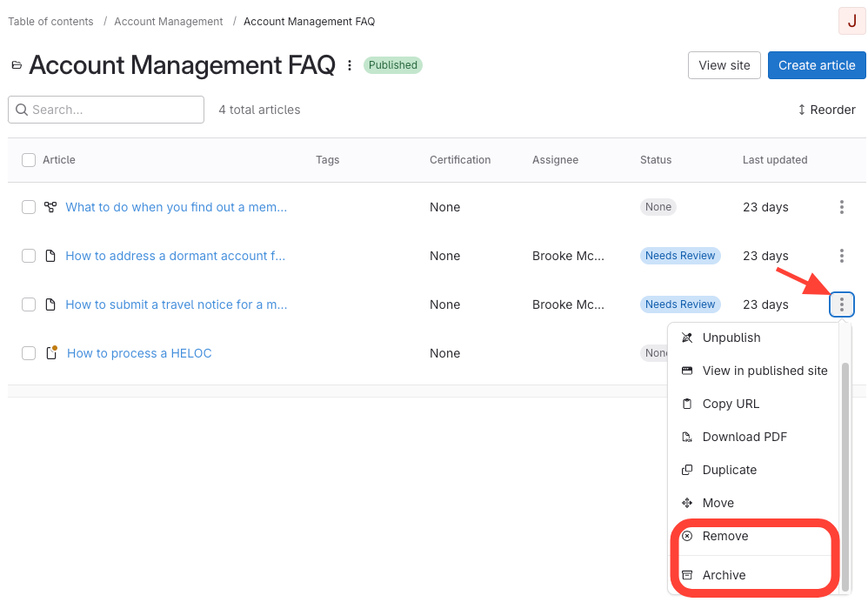Click the document icon of the travel notice article
Viewport: 868px width, 602px height.
(50, 304)
